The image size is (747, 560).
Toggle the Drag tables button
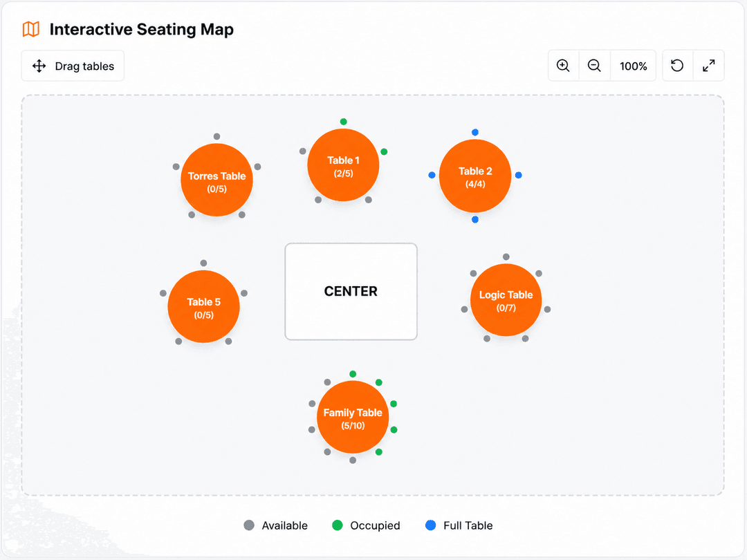click(x=73, y=66)
